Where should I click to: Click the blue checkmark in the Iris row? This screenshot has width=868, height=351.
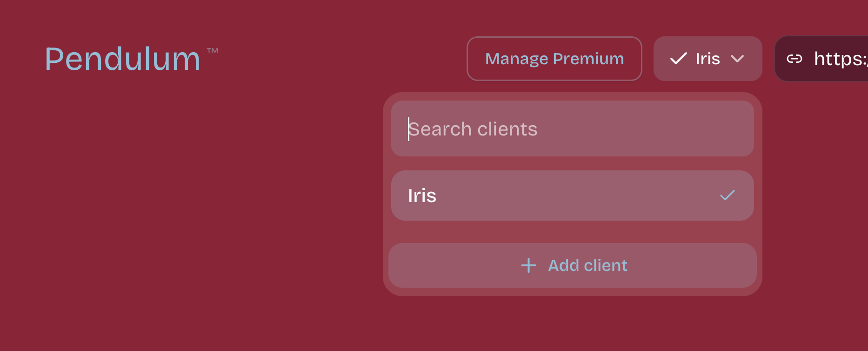pos(727,196)
